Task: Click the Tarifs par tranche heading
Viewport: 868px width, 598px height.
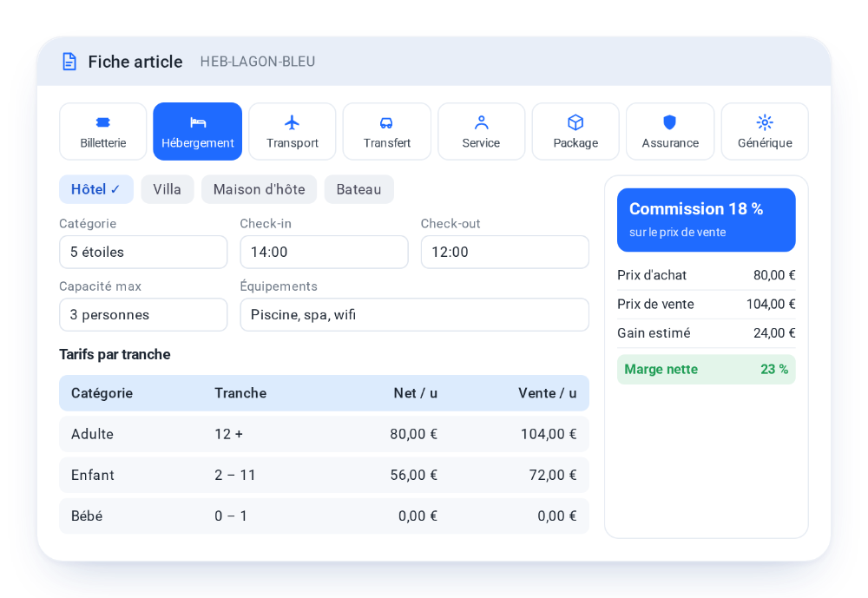Action: 115,354
